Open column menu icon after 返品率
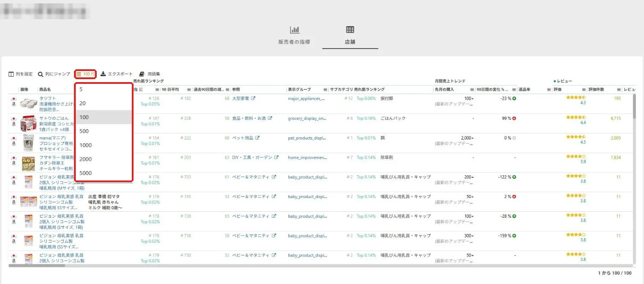Viewport: 644px width, 284px height. pyautogui.click(x=549, y=89)
